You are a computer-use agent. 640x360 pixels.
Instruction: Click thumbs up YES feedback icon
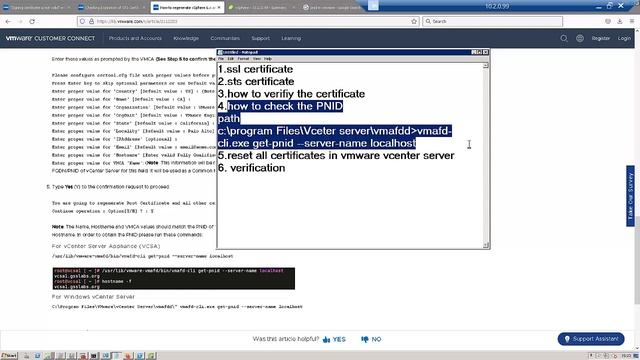pyautogui.click(x=327, y=340)
